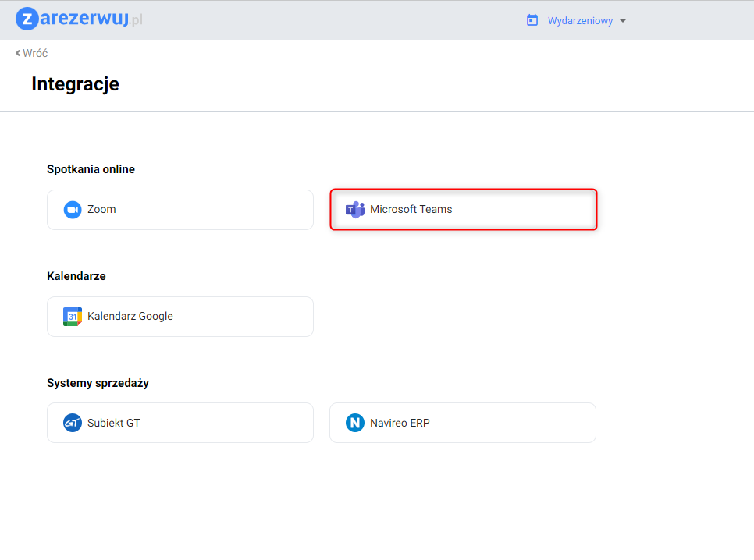Image resolution: width=754 pixels, height=560 pixels.
Task: Click the Integracje page heading
Action: click(x=75, y=83)
